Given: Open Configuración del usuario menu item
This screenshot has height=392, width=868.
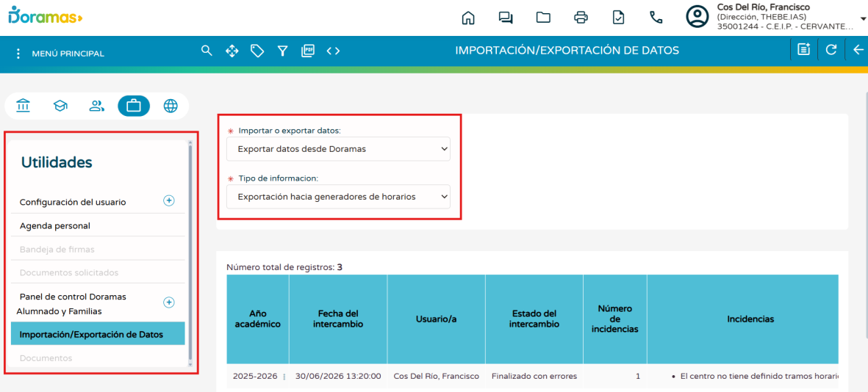Looking at the screenshot, I should tap(73, 202).
